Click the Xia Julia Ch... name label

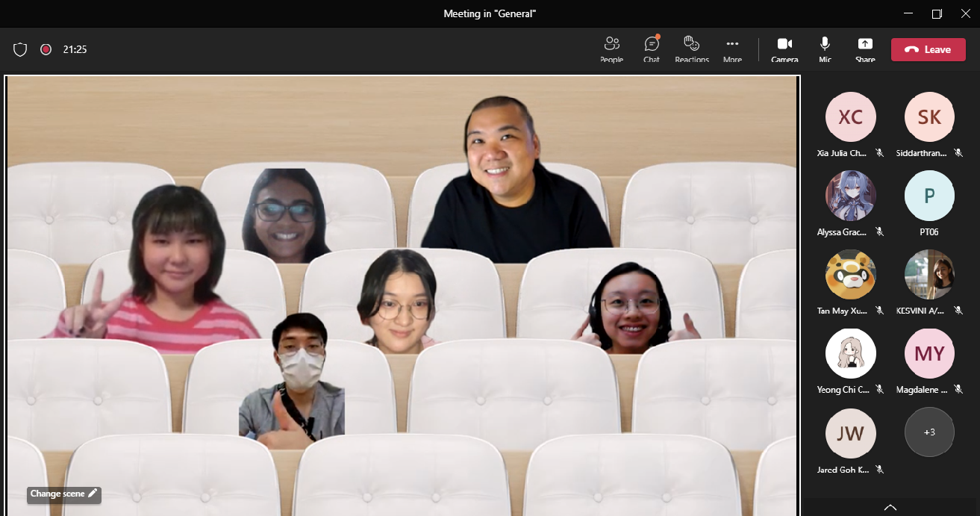(x=842, y=153)
